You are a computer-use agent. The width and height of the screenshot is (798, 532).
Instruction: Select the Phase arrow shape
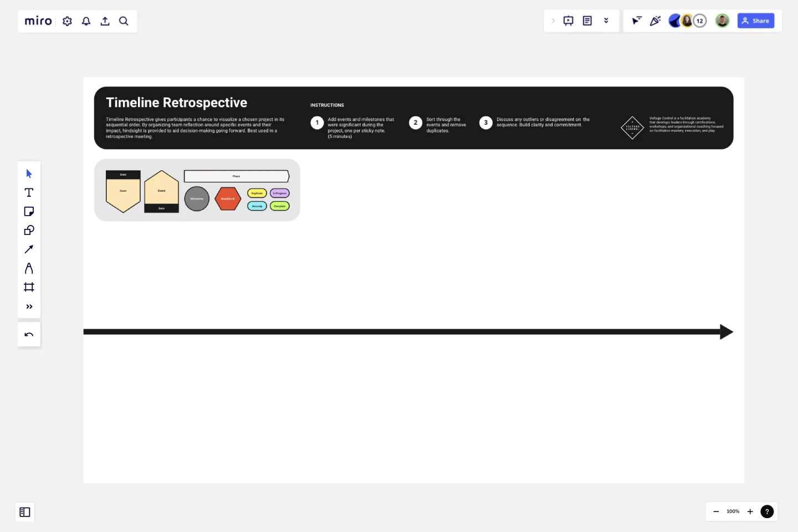pos(237,176)
